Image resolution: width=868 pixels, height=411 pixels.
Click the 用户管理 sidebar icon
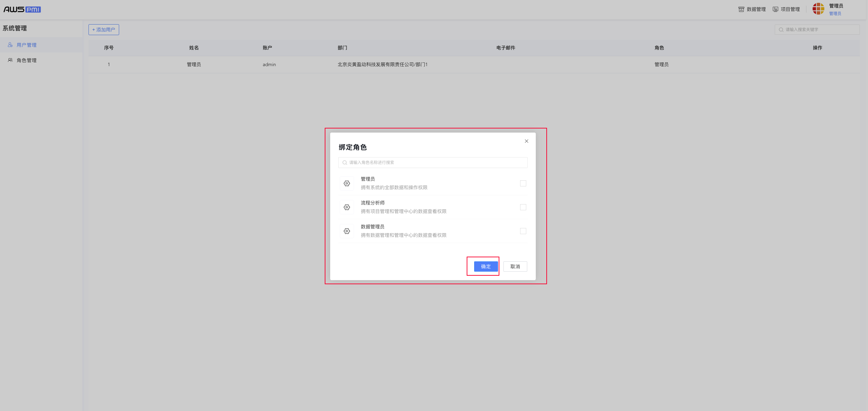point(10,45)
